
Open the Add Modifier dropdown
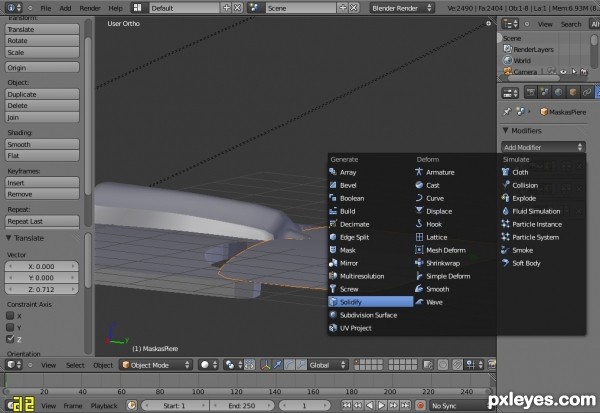click(x=543, y=147)
